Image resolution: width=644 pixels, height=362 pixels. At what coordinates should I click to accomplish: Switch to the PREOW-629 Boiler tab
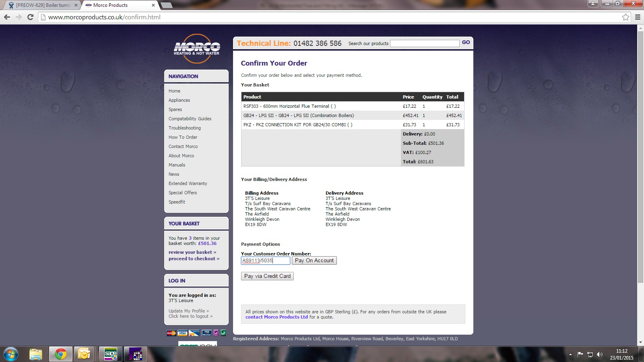coord(42,5)
